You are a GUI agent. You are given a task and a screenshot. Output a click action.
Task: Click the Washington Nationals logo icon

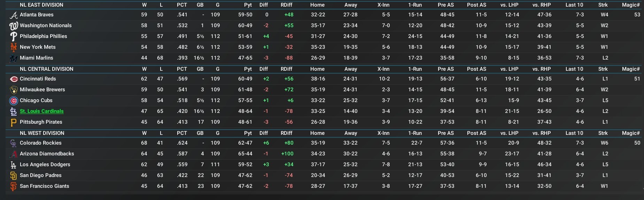pyautogui.click(x=13, y=26)
